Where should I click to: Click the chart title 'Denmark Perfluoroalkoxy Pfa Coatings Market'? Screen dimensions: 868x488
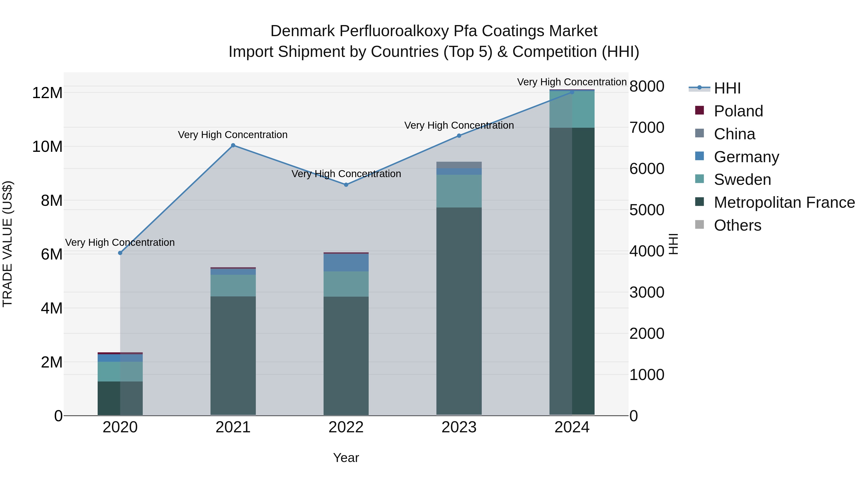[x=434, y=31]
